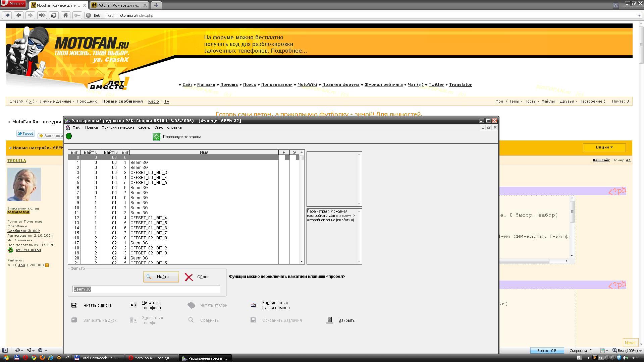This screenshot has width=644, height=362.
Task: Click TEQUILA's avatar thumbnail
Action: coord(24,184)
